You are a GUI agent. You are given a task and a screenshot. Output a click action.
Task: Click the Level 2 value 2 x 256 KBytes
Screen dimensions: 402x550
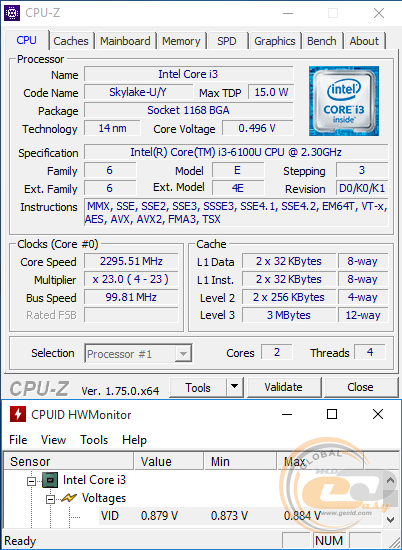click(289, 297)
